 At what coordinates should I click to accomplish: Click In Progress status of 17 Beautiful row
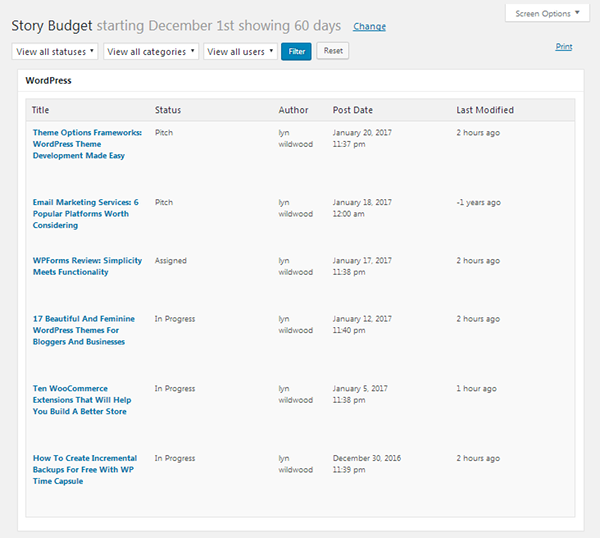coord(175,319)
